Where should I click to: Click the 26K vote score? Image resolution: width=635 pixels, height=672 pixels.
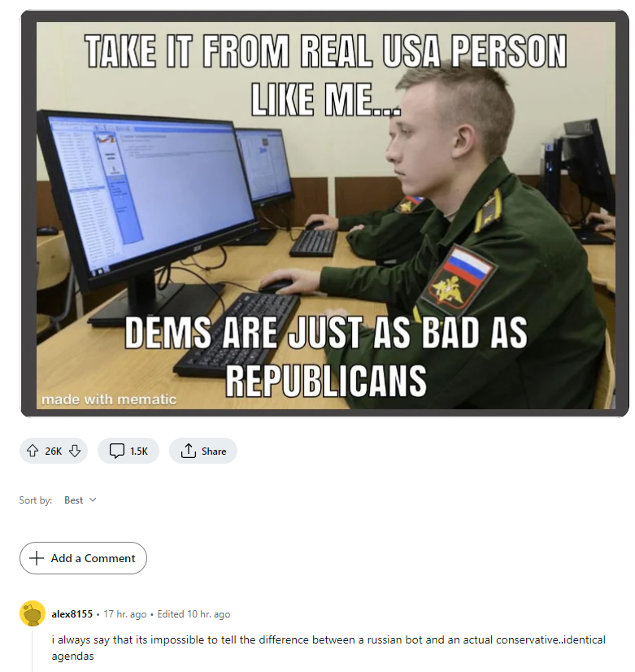54,452
